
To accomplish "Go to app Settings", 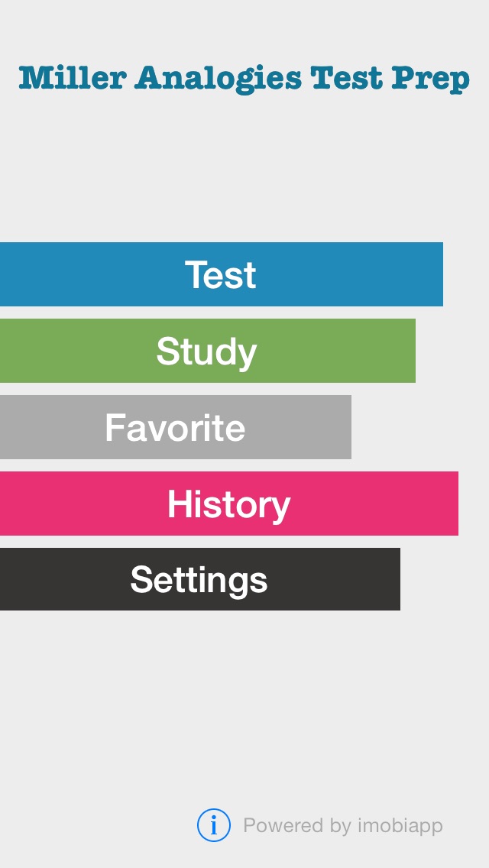I will [200, 579].
